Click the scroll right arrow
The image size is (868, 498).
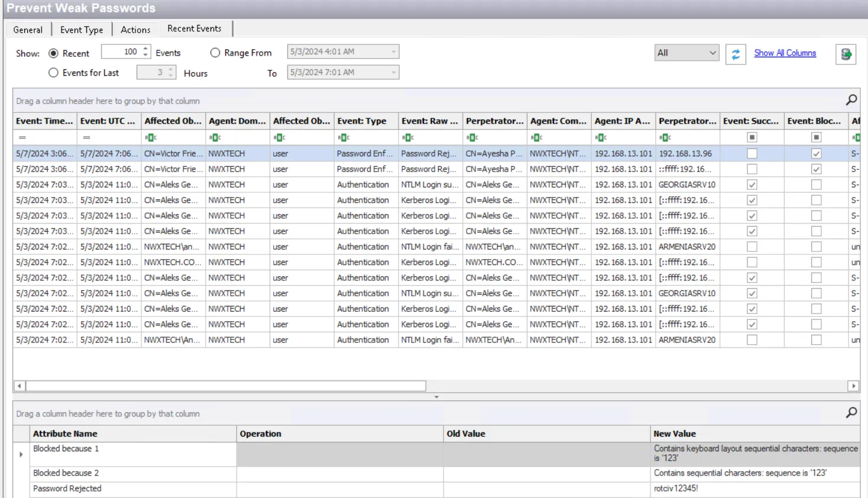(x=853, y=386)
